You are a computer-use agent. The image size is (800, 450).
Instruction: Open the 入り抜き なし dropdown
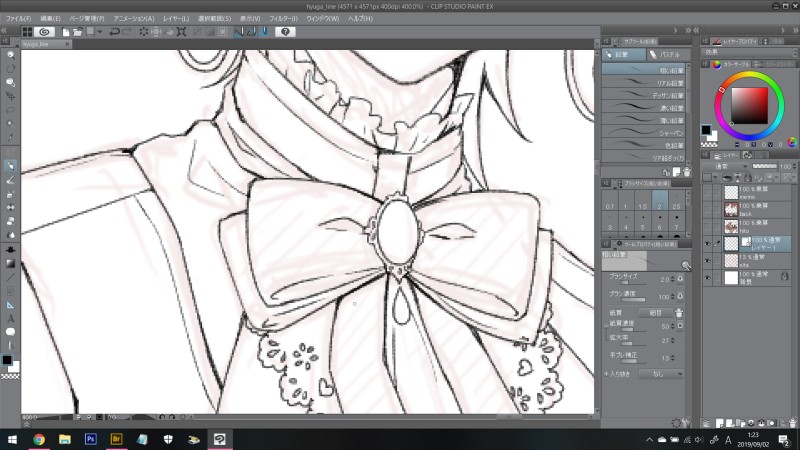(661, 374)
